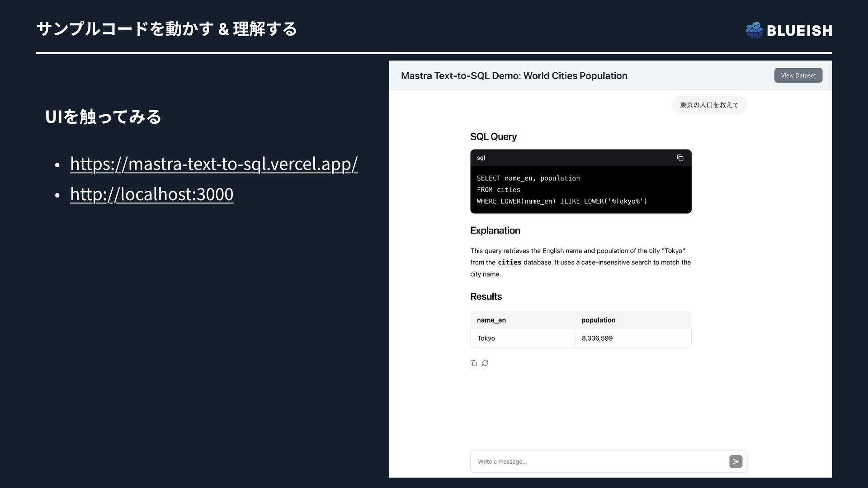The width and height of the screenshot is (868, 488).
Task: Click the Mastra Text-to-SQL Demo title
Action: tap(514, 76)
